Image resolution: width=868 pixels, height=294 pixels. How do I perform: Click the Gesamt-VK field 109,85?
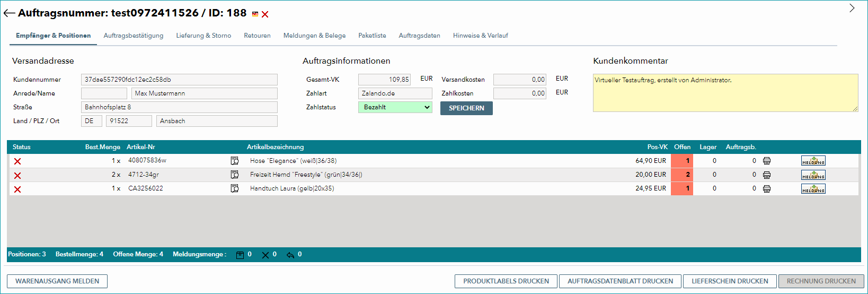(384, 80)
